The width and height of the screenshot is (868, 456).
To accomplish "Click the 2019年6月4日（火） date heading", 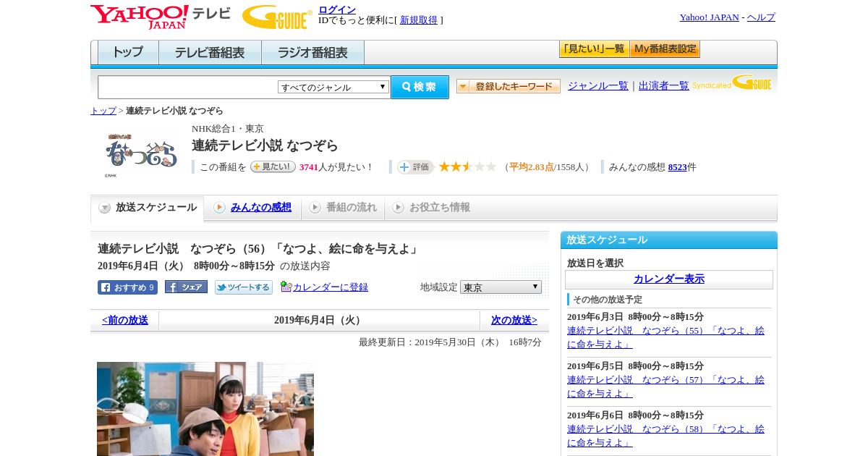I will [319, 320].
